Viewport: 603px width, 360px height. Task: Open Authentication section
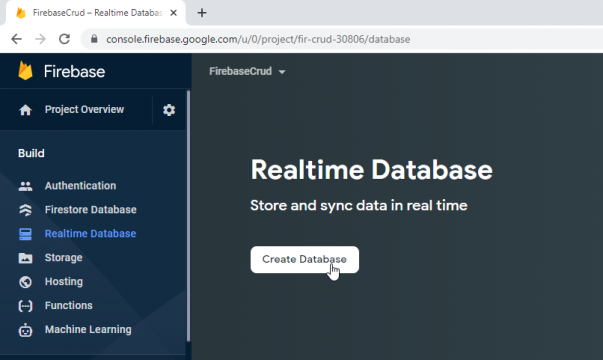pyautogui.click(x=80, y=186)
